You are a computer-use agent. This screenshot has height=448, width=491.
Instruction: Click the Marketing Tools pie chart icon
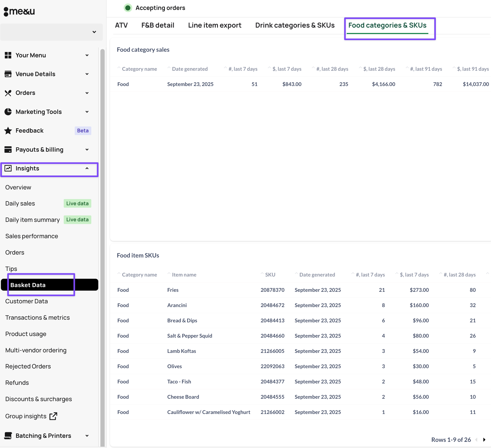click(8, 112)
